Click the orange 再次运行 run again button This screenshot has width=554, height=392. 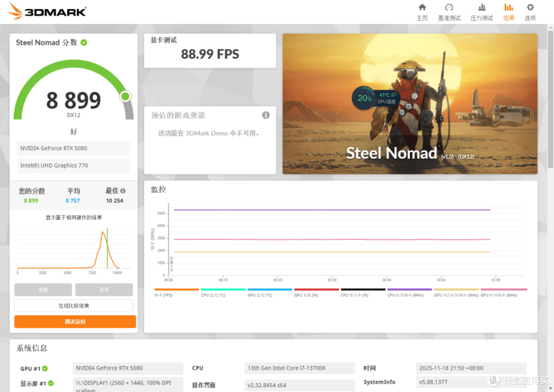(x=75, y=322)
